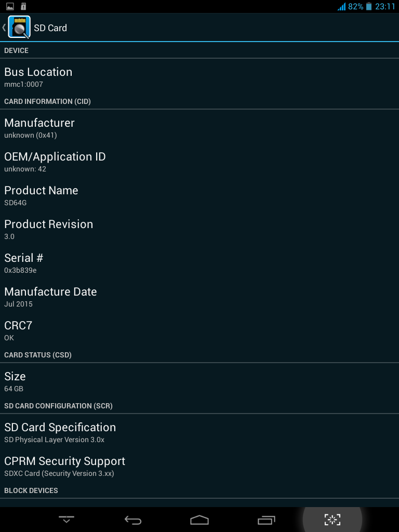The height and width of the screenshot is (532, 399).
Task: Select the Bus Location entry
Action: [199, 77]
